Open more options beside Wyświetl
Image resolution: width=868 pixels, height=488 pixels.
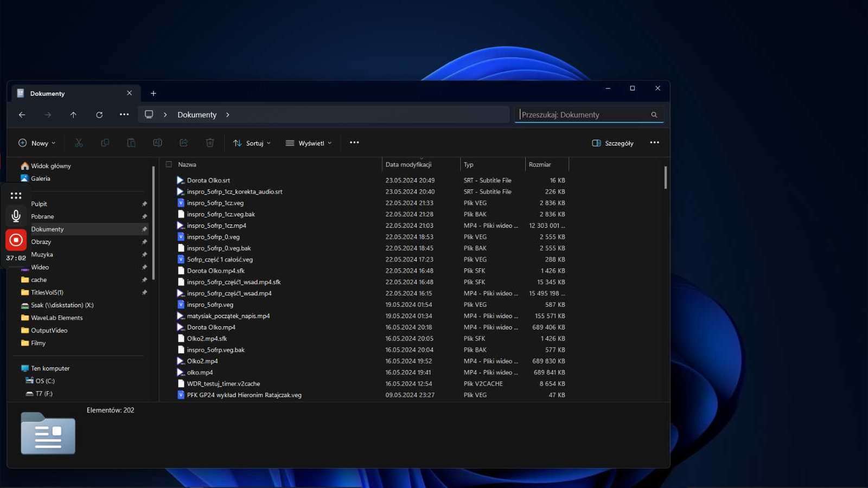coord(354,143)
